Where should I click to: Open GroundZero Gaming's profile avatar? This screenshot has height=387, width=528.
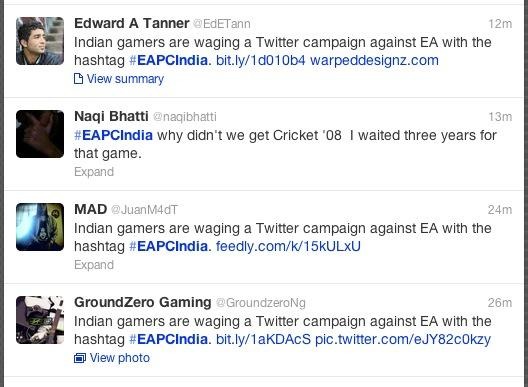click(x=40, y=320)
